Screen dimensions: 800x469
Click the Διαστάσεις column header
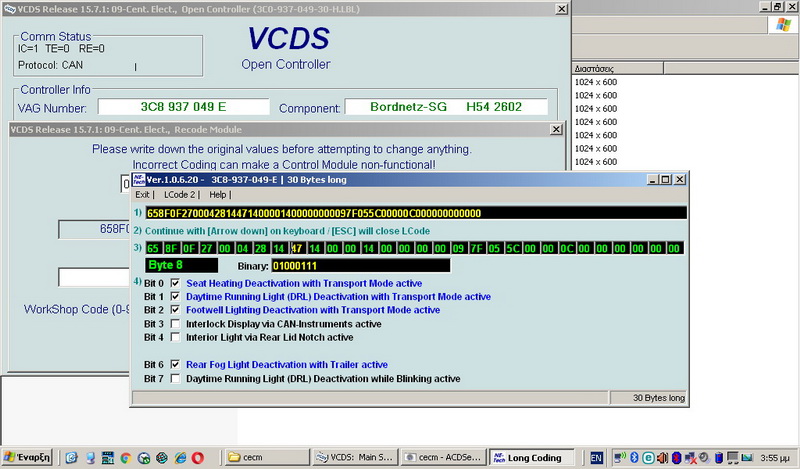[617, 68]
